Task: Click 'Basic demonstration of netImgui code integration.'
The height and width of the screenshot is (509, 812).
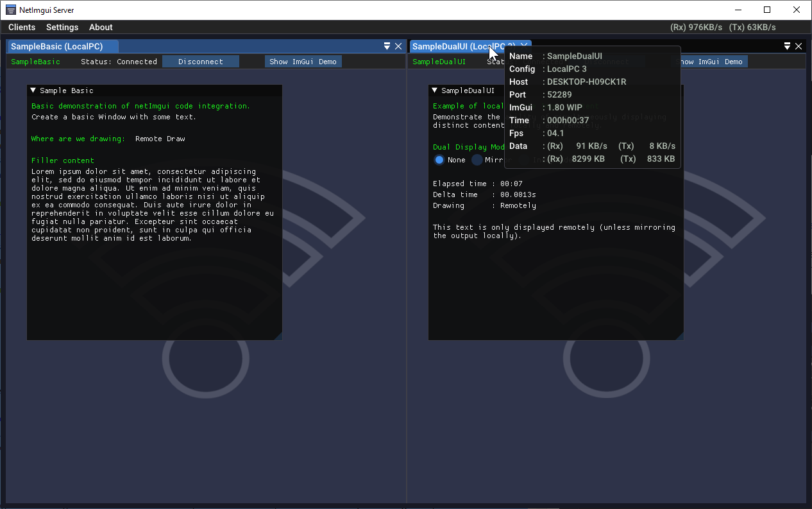Action: click(141, 106)
